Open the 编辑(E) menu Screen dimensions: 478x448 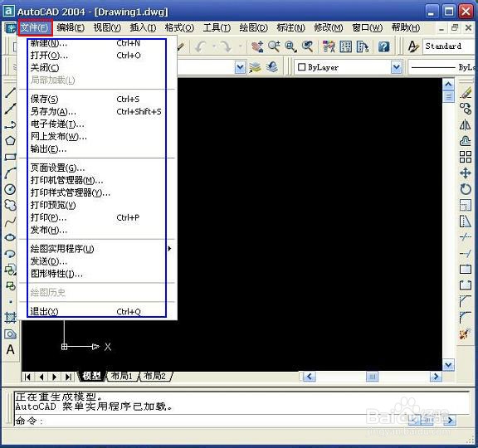[x=71, y=27]
